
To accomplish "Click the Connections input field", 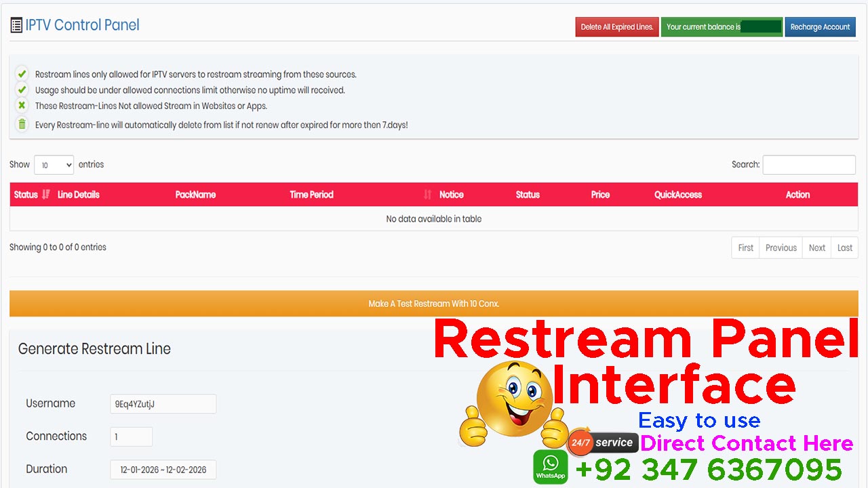I will (132, 436).
